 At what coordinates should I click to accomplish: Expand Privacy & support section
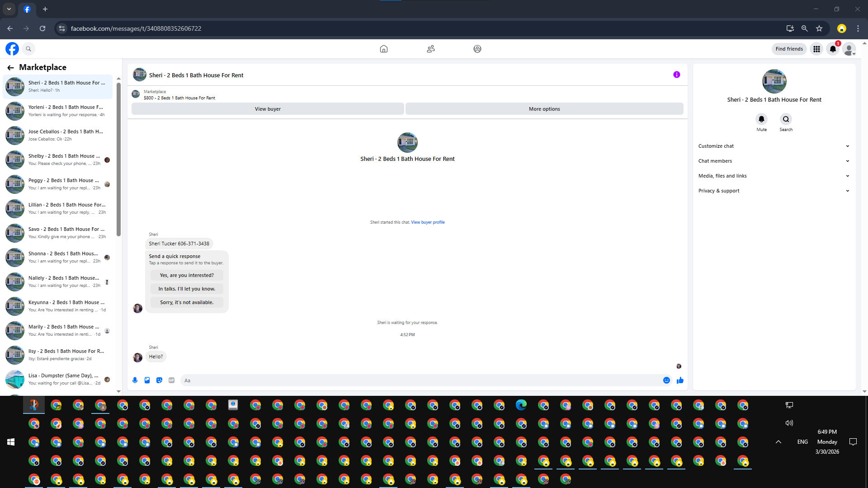point(774,191)
